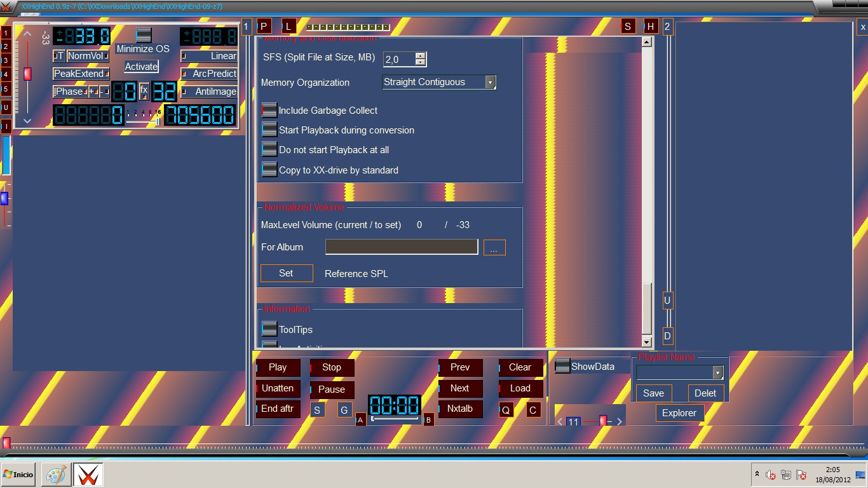Click the End aftr button
The width and height of the screenshot is (868, 488).
pos(278,409)
